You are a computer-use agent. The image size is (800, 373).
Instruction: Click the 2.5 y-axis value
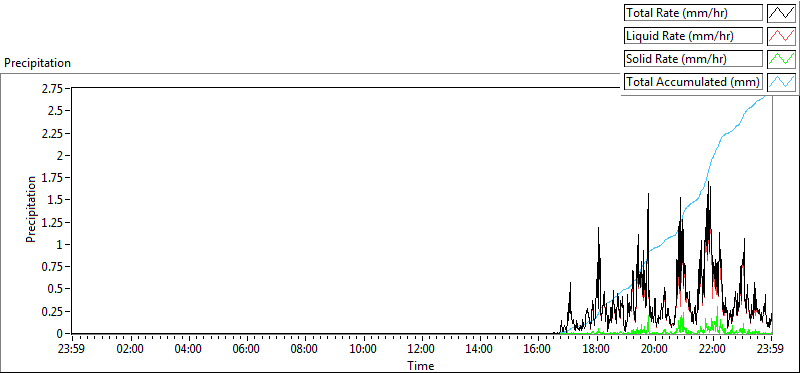[x=57, y=111]
